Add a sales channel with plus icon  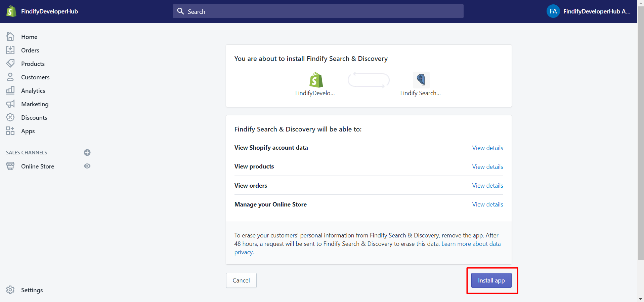point(87,153)
